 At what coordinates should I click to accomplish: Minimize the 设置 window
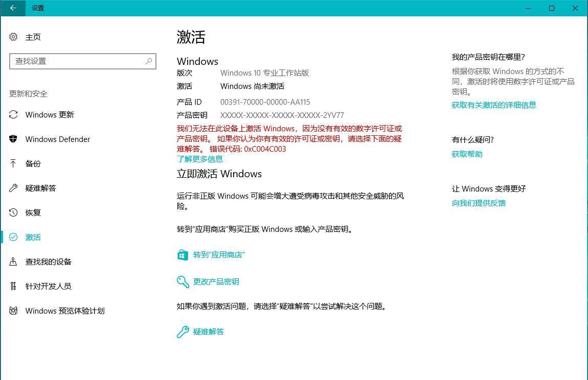click(528, 8)
